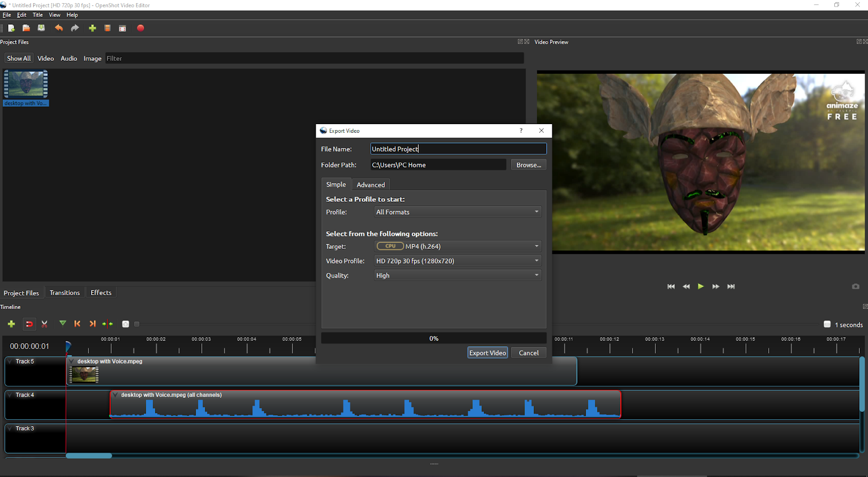Click the File Name input field

pos(458,149)
